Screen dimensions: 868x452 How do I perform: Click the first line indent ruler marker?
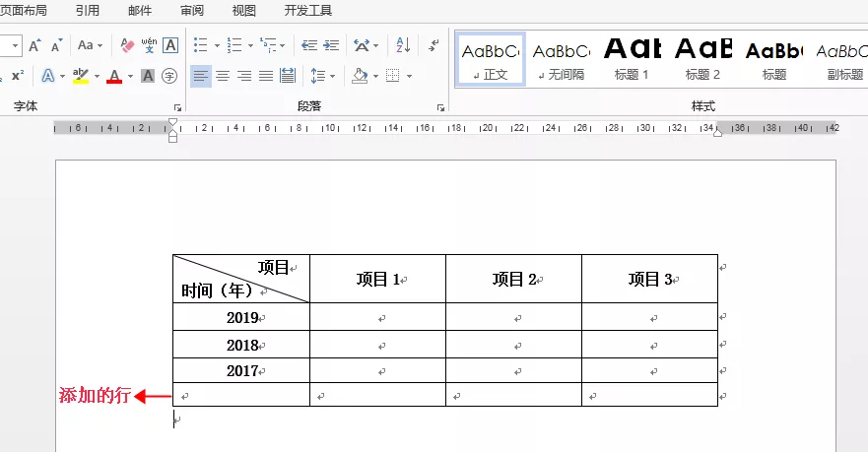point(172,123)
